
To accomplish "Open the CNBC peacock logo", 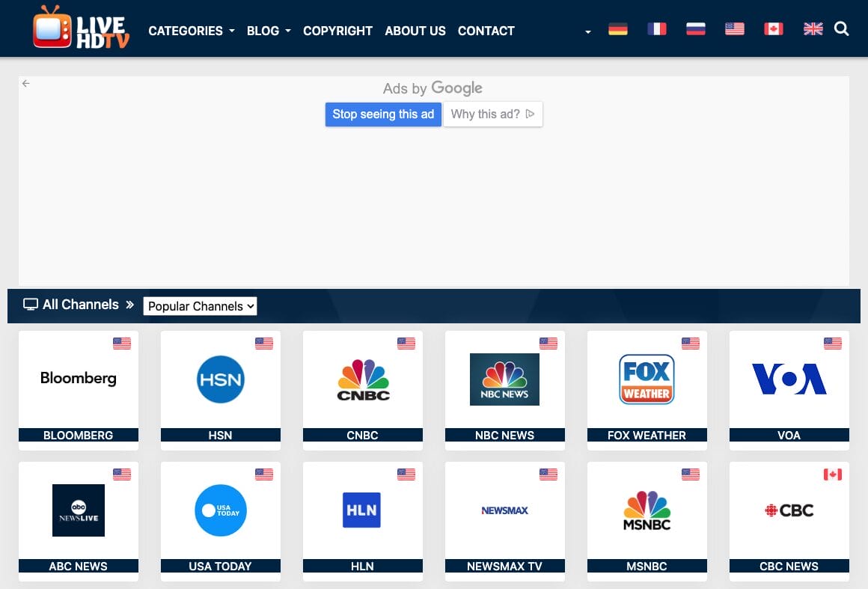I will [x=363, y=379].
